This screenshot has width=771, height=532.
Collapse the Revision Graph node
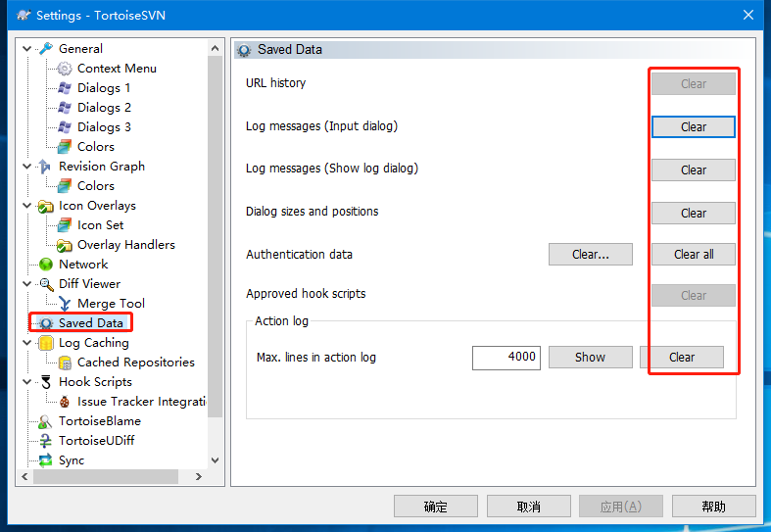point(27,167)
